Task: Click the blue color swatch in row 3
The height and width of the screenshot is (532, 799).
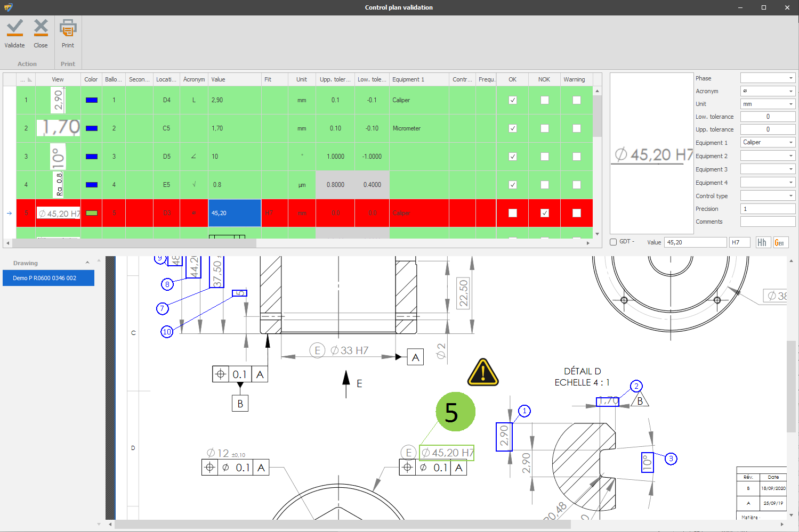Action: (92, 157)
